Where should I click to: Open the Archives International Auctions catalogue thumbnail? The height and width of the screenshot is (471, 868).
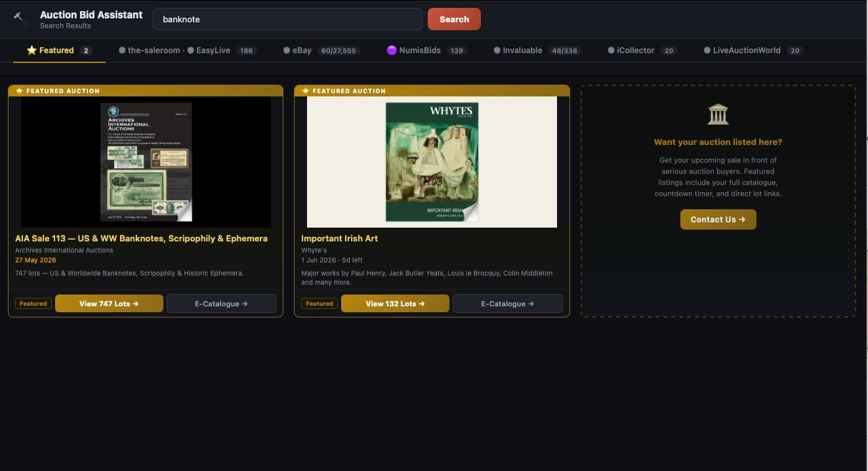point(146,162)
